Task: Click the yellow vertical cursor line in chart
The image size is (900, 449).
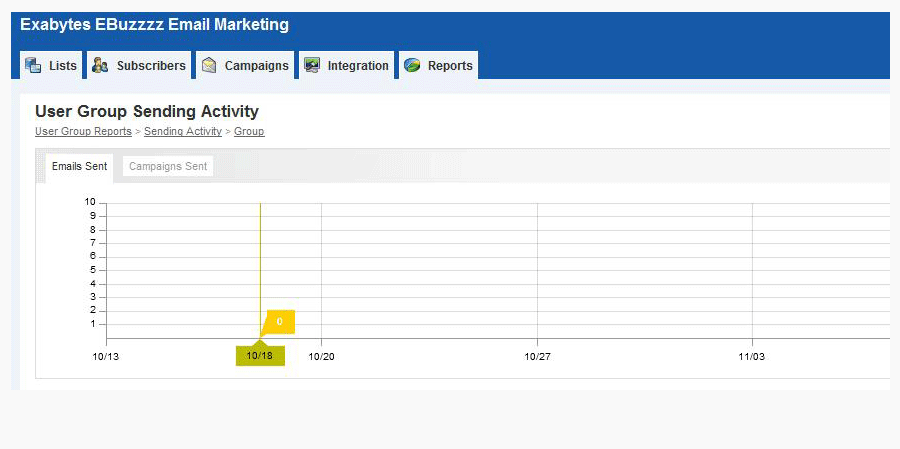Action: coord(260,260)
